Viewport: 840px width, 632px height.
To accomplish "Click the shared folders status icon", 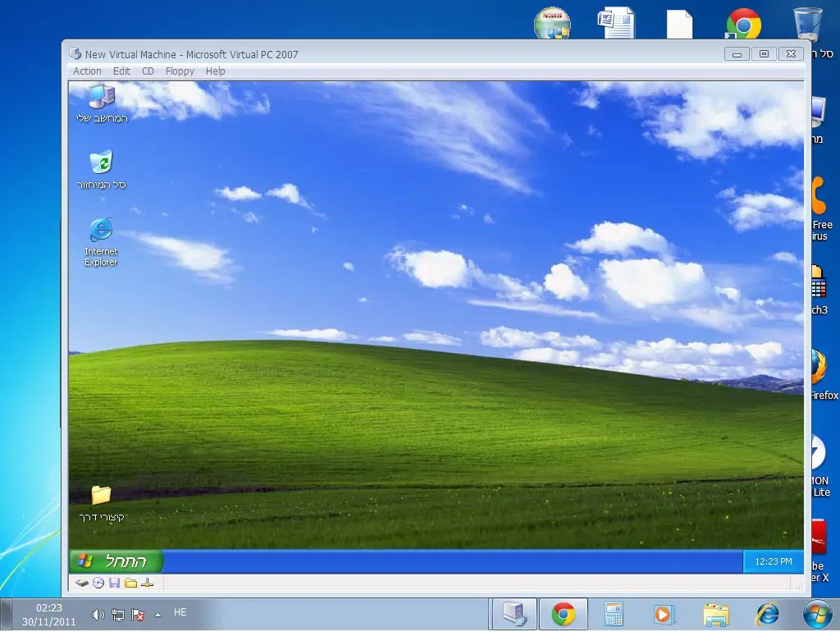I will (x=130, y=583).
